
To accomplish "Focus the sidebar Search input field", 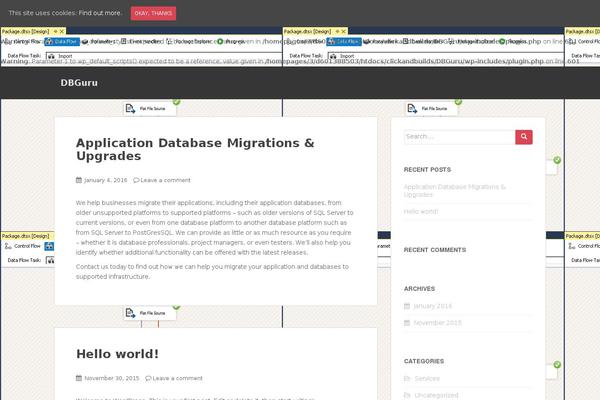I will (x=458, y=137).
